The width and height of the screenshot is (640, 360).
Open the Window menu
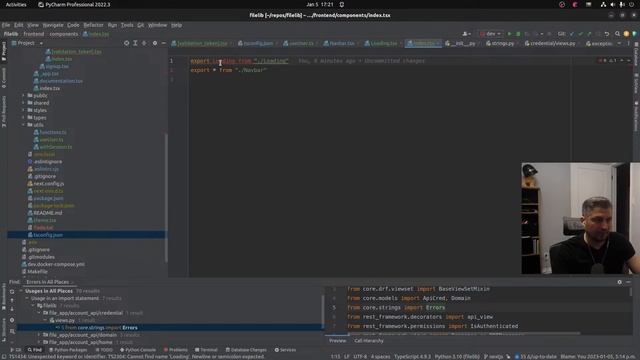[157, 25]
